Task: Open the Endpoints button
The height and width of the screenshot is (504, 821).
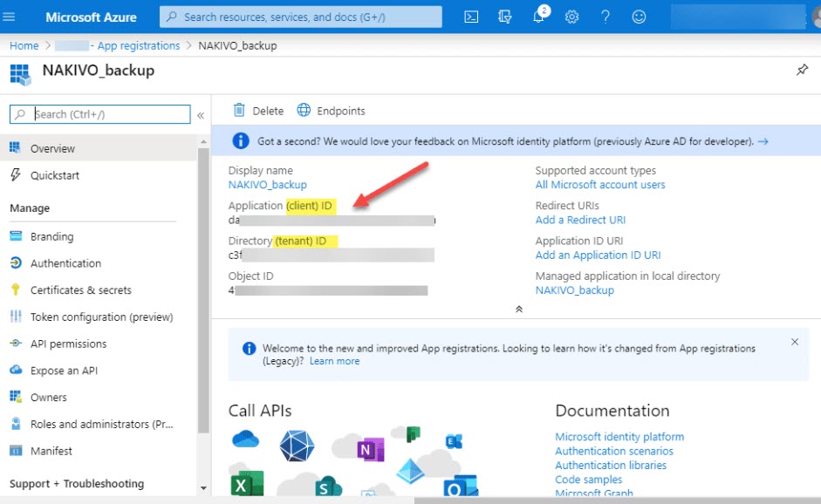Action: [331, 111]
